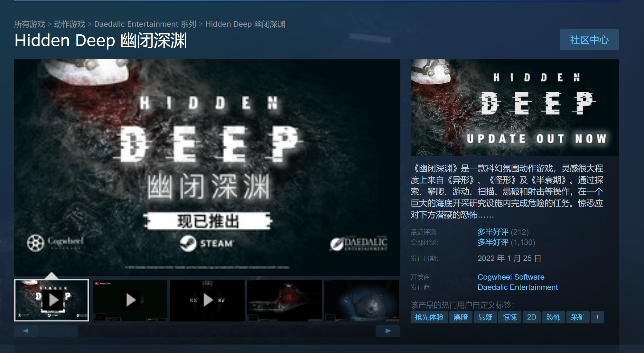The image size is (644, 353).
Task: Open publisher Daedalic Entertainment link
Action: (x=518, y=287)
